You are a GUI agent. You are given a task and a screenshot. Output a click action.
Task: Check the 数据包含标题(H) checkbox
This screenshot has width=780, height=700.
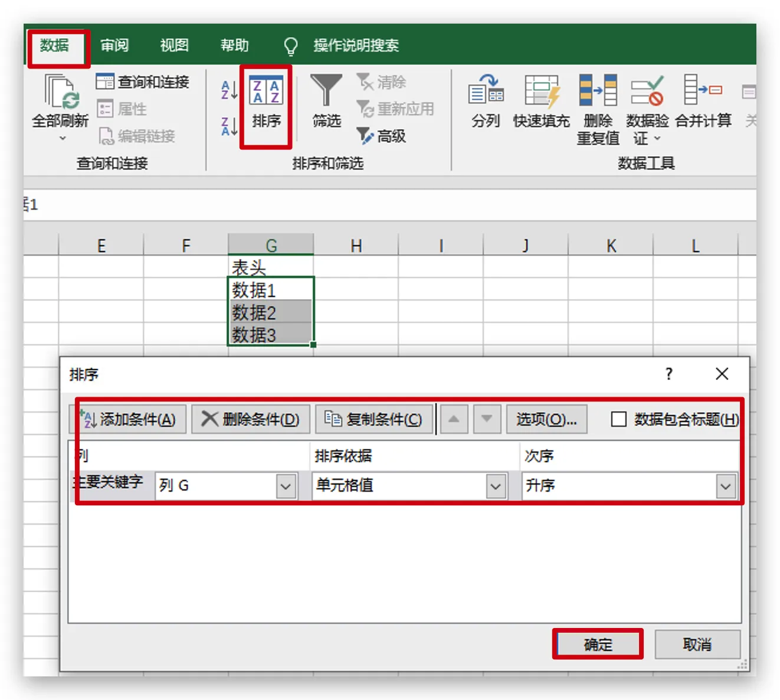coord(619,419)
